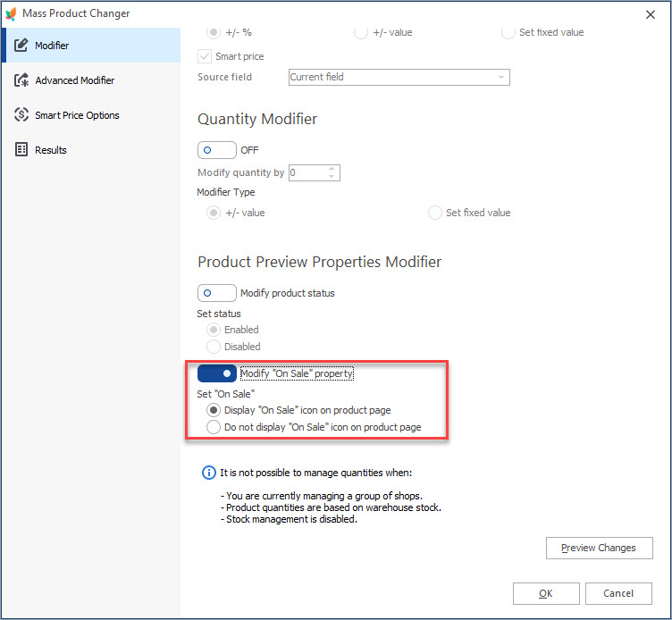Click the Mass Product Changer app icon

pos(12,13)
